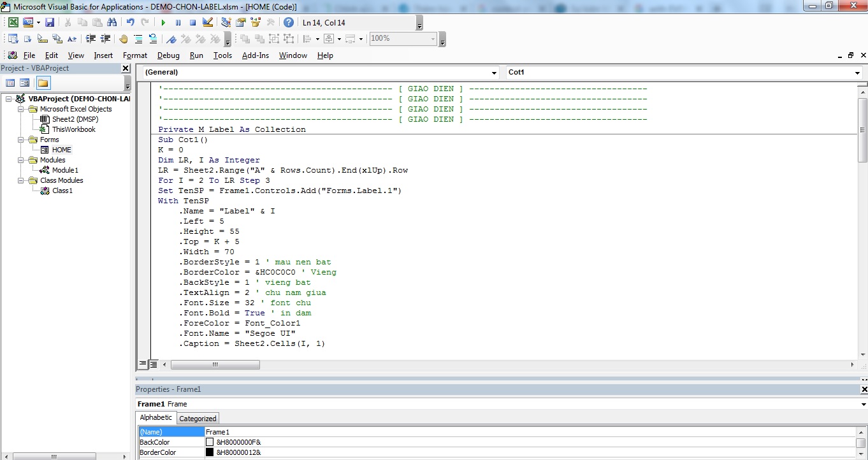Click the BorderColor black color swatch
The image size is (868, 460).
(210, 452)
